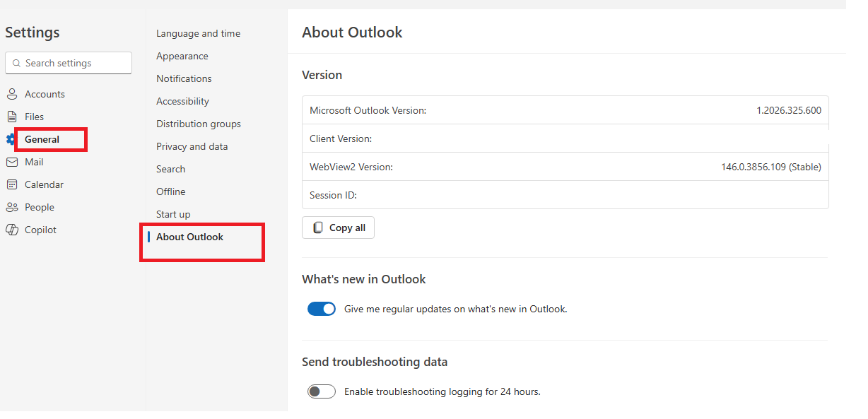Click in the Search settings field

74,63
